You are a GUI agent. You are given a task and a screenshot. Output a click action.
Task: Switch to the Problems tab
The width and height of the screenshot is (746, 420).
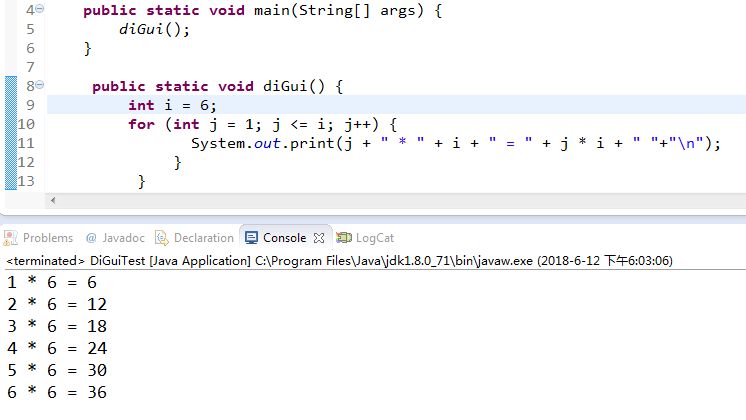(47, 238)
